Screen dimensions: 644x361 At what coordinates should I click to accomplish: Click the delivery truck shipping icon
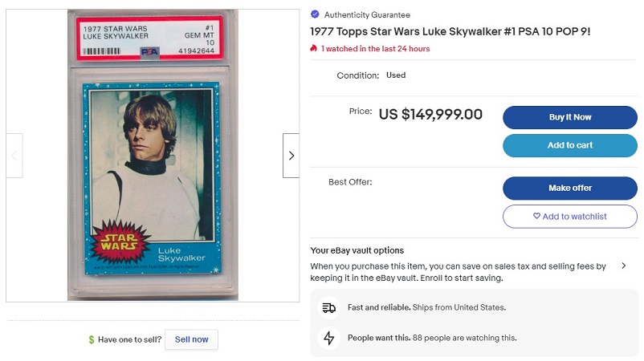point(328,308)
